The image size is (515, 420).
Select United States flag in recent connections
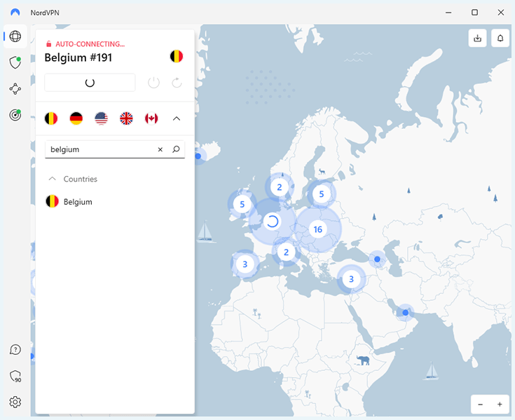[x=101, y=118]
